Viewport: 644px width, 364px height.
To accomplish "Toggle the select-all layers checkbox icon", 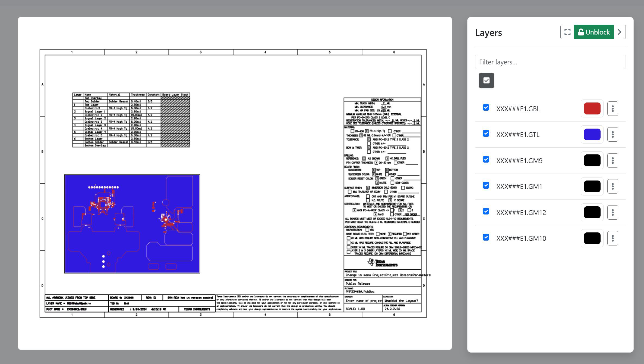I will 486,80.
